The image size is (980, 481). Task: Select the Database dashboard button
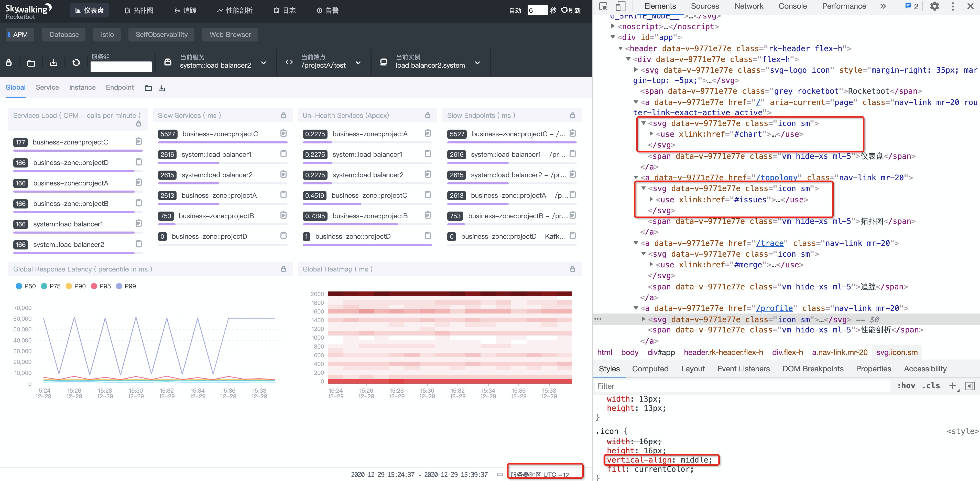tap(64, 34)
